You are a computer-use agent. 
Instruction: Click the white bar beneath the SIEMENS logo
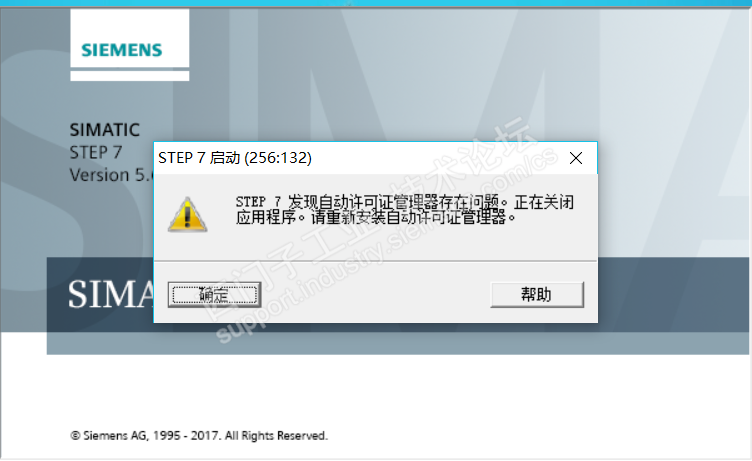point(129,76)
